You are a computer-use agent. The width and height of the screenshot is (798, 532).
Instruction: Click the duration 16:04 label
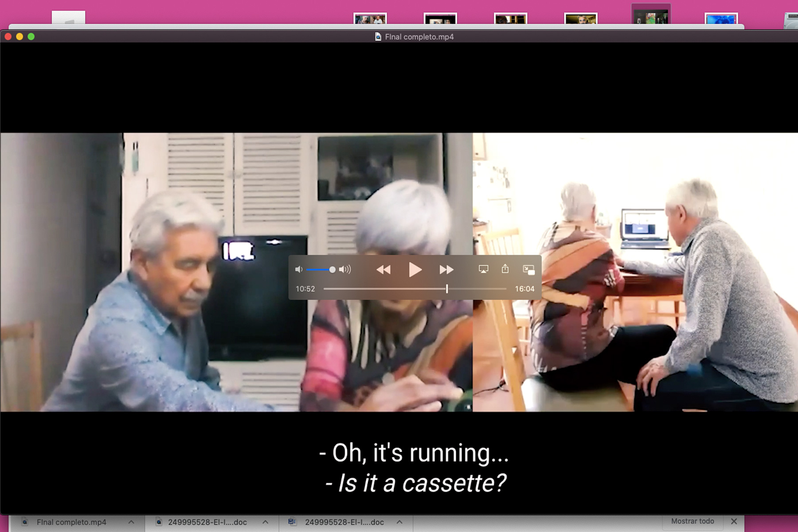524,289
